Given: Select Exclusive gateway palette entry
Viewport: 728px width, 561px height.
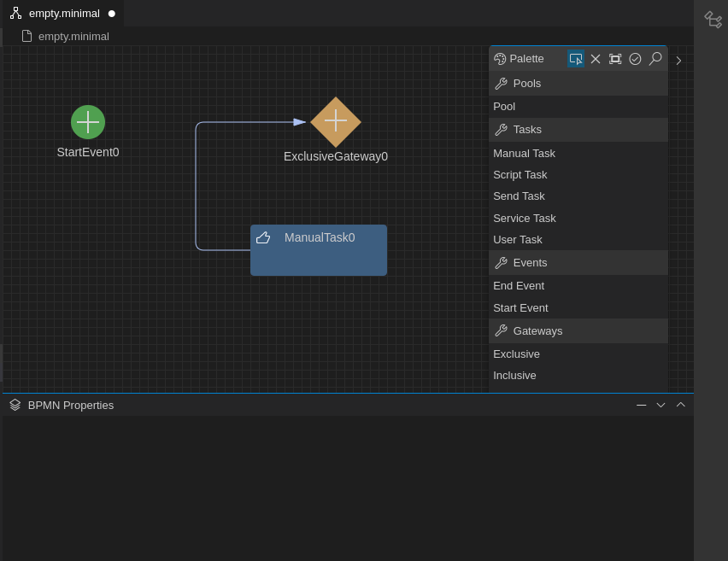Looking at the screenshot, I should click(x=578, y=354).
